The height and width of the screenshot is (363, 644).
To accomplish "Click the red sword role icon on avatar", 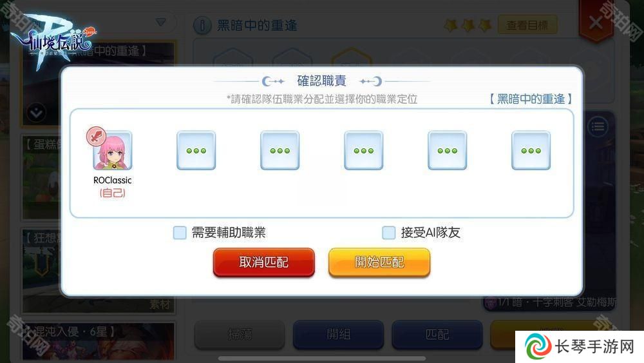I will click(x=96, y=137).
